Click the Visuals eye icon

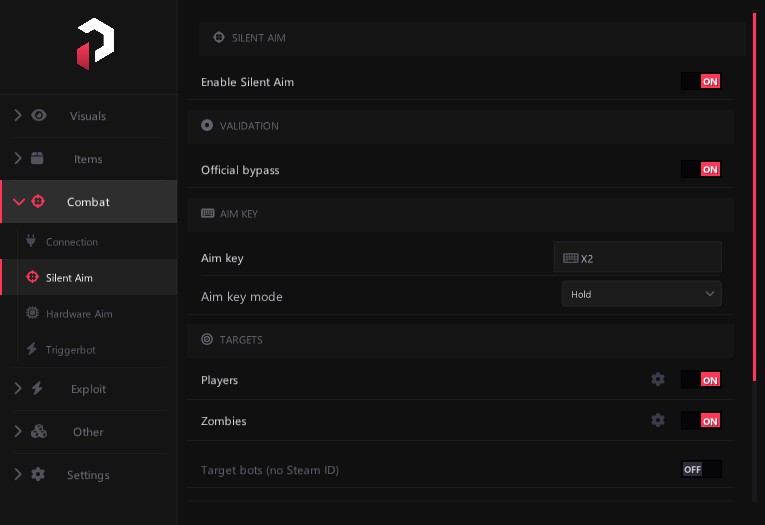pyautogui.click(x=39, y=116)
